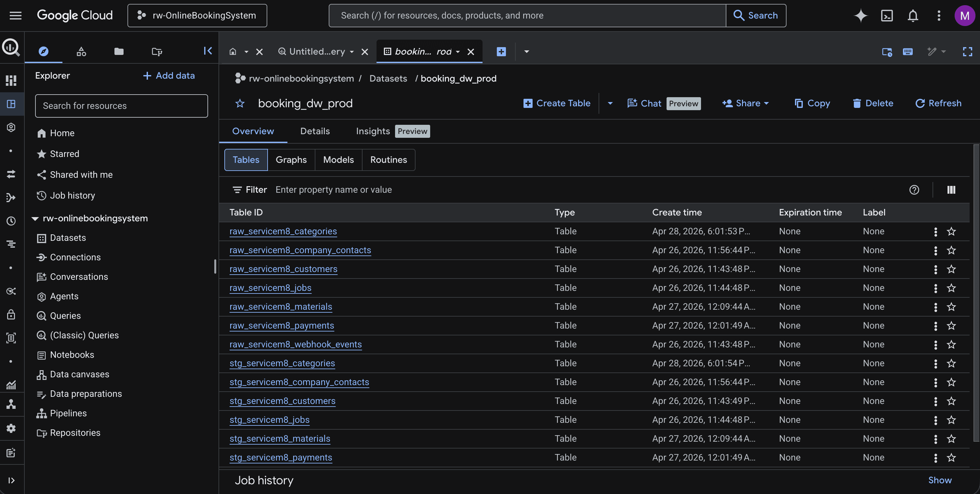Star the raw_servicem8_payments table
This screenshot has width=980, height=494.
(x=951, y=326)
